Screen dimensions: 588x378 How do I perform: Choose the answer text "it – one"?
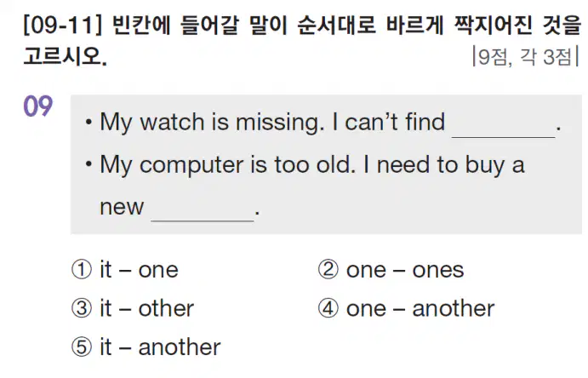click(x=139, y=270)
